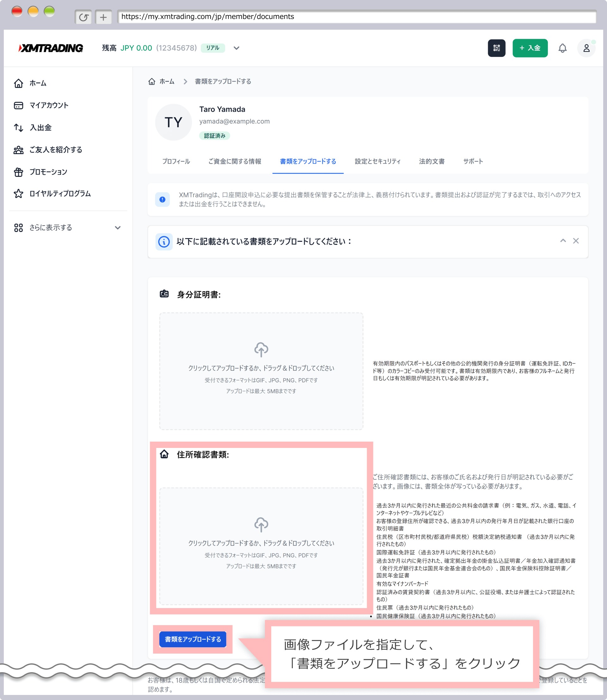Expand the account balance dropdown chevron
Image resolution: width=607 pixels, height=700 pixels.
click(236, 48)
